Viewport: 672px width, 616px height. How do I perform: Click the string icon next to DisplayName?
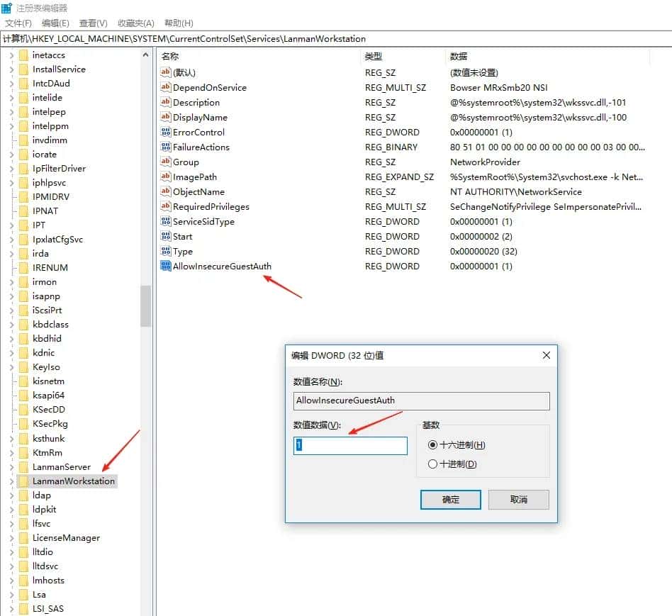click(x=165, y=117)
